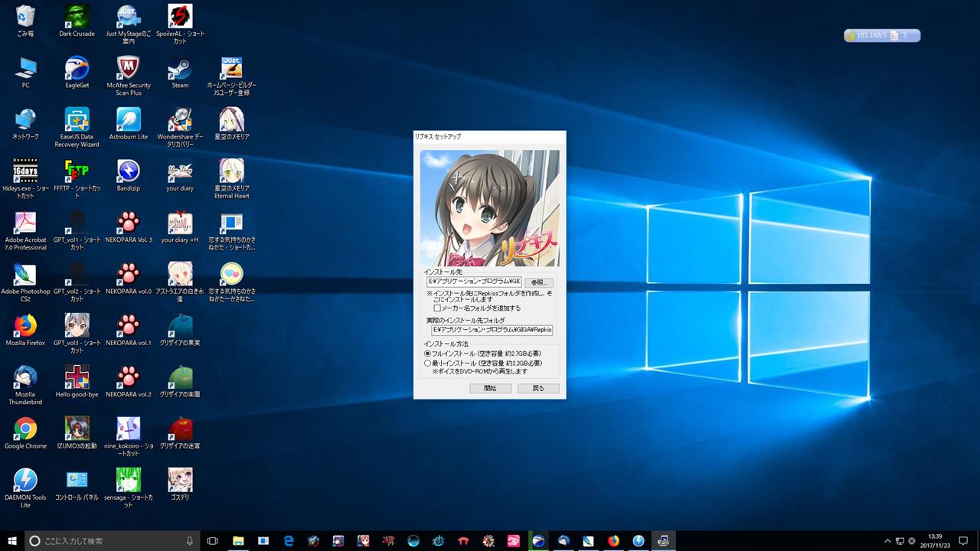
Task: Click the EagleGet download speed floating widget
Action: click(x=882, y=35)
